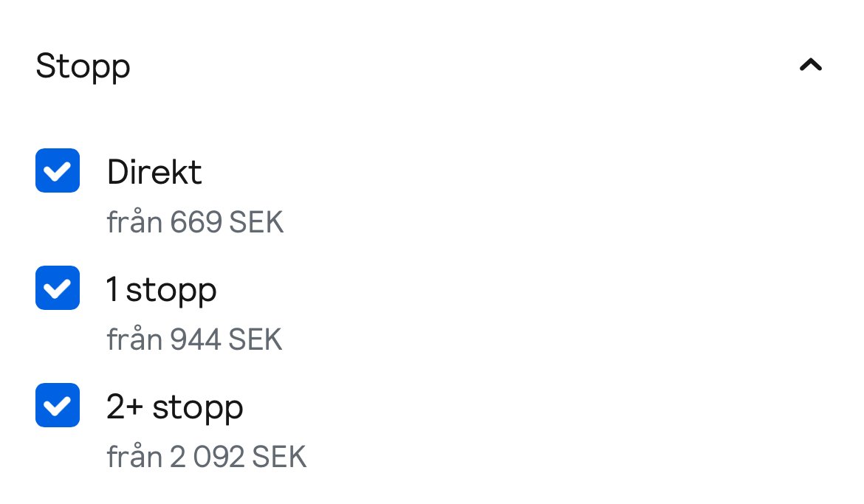Uncheck the Direkt checkbox
This screenshot has width=864, height=504.
pos(58,170)
